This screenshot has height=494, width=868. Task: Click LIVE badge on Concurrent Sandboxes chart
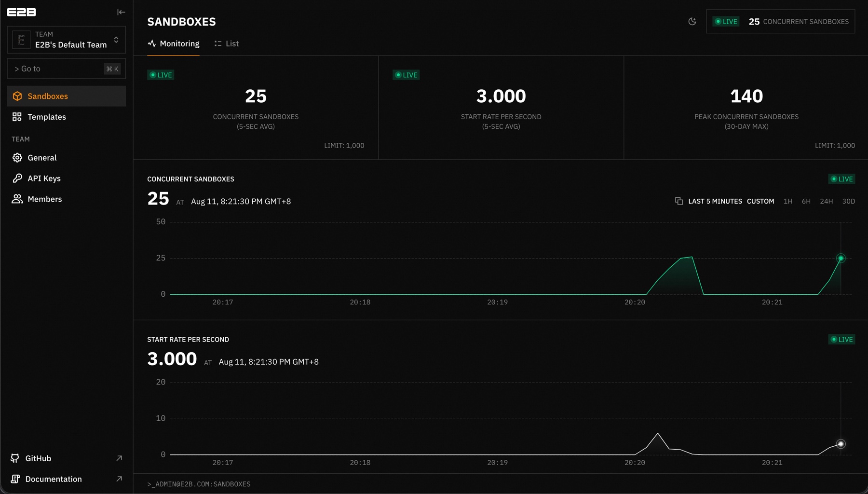[841, 179]
